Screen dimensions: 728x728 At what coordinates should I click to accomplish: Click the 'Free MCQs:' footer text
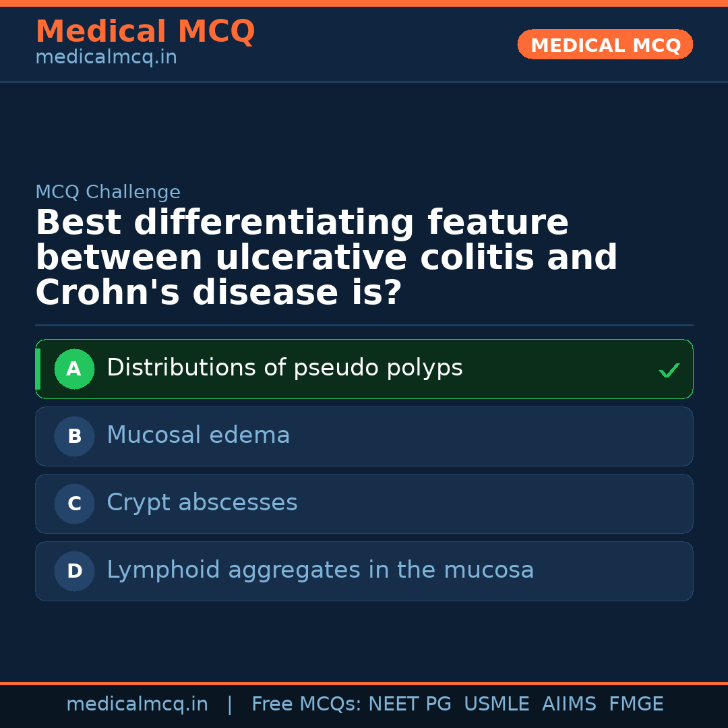point(307,704)
